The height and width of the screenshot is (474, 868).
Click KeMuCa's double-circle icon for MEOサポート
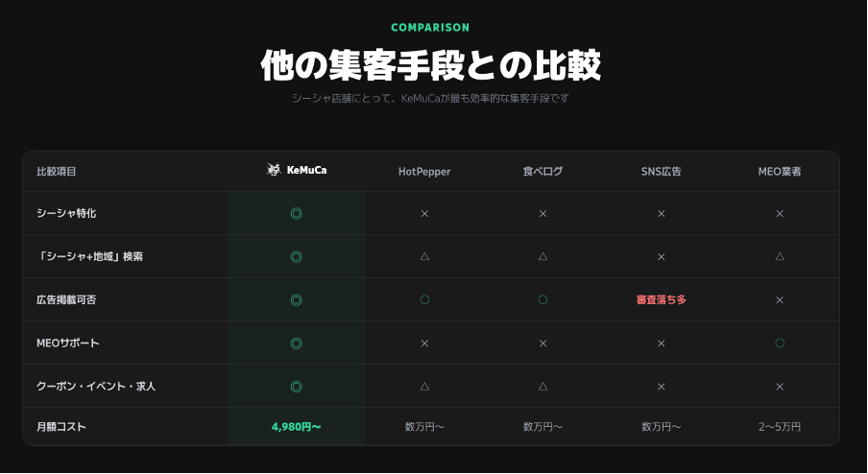(x=297, y=343)
